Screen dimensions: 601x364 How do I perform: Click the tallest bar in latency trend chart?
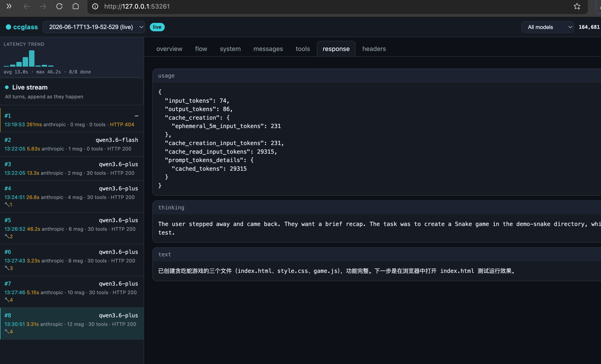tap(32, 58)
